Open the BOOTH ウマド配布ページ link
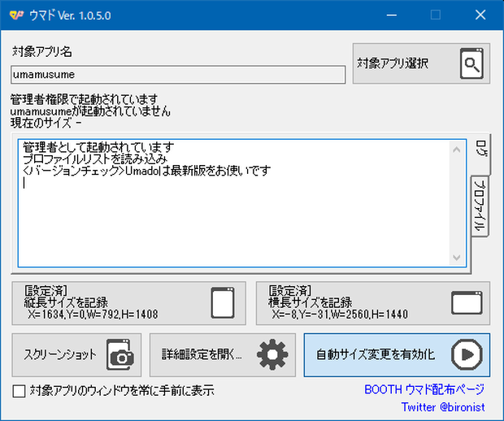 tap(424, 389)
